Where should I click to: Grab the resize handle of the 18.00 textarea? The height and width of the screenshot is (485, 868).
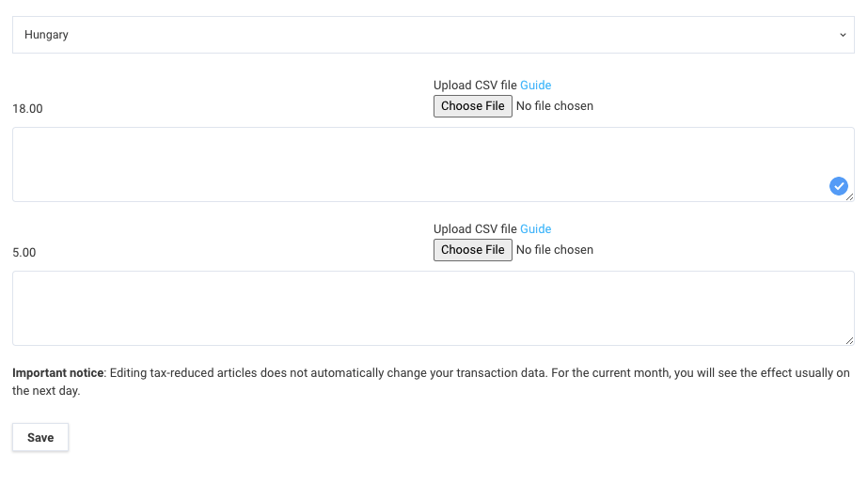tap(850, 196)
